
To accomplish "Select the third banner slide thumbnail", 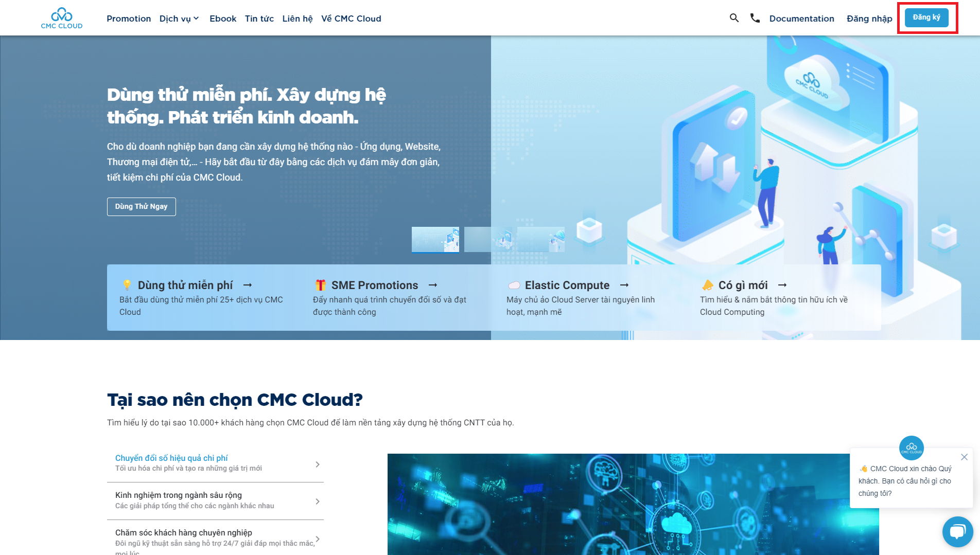I will (540, 240).
